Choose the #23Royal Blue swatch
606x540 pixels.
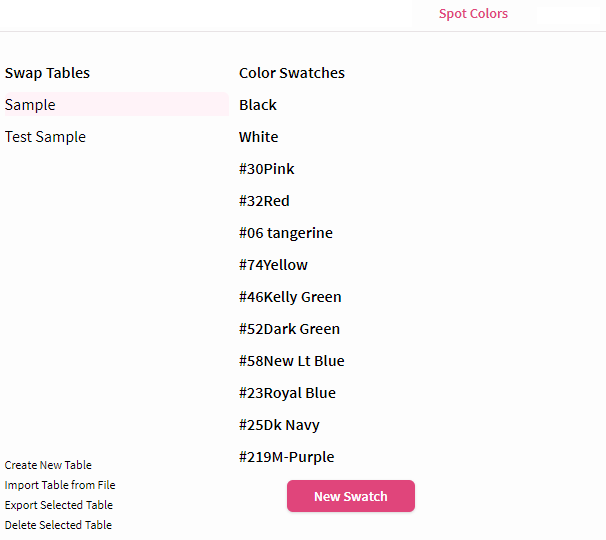click(287, 393)
